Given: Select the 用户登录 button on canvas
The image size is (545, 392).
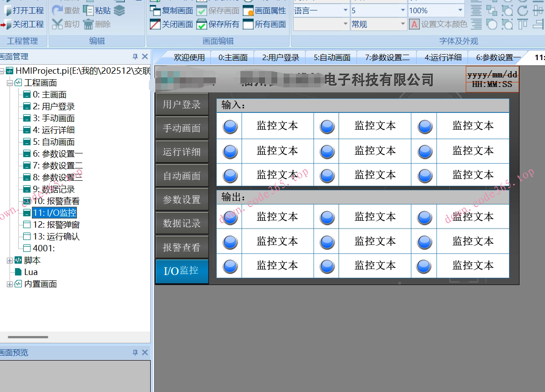Looking at the screenshot, I should tap(182, 104).
